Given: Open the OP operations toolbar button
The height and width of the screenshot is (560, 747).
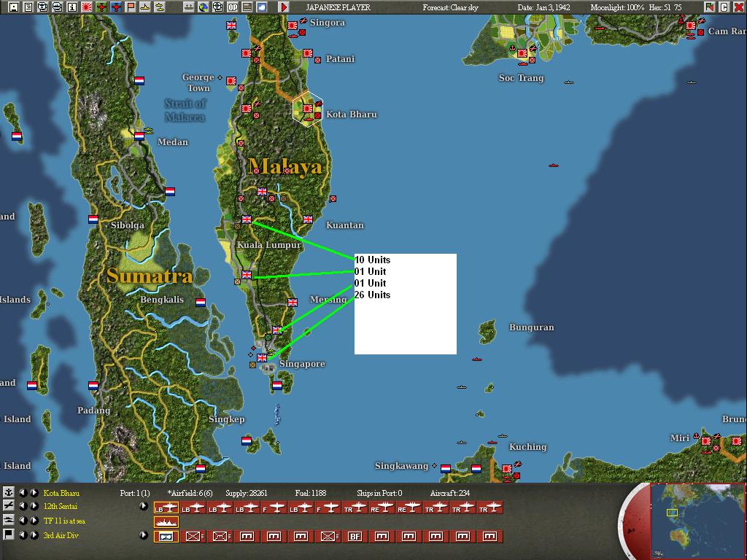Looking at the screenshot, I should pyautogui.click(x=233, y=7).
